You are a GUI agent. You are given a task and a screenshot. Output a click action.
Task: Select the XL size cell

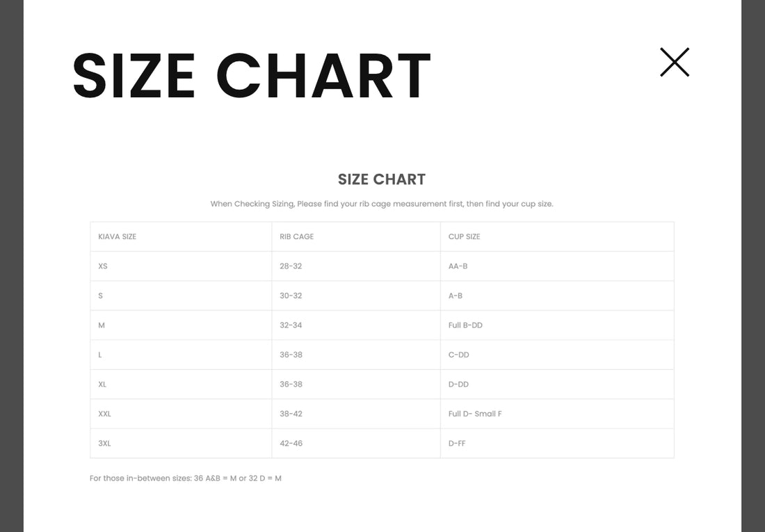[103, 385]
